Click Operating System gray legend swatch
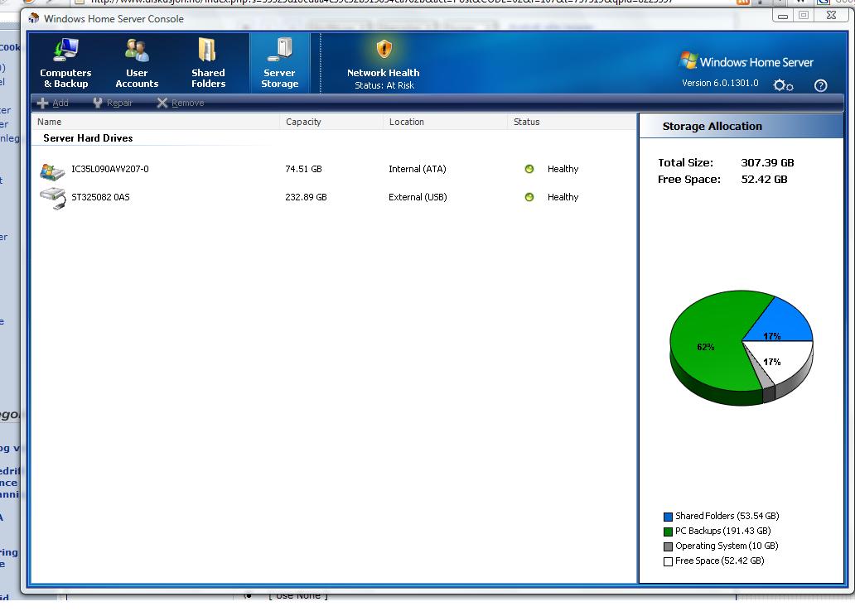Viewport: 855px width, 616px height. click(x=668, y=546)
